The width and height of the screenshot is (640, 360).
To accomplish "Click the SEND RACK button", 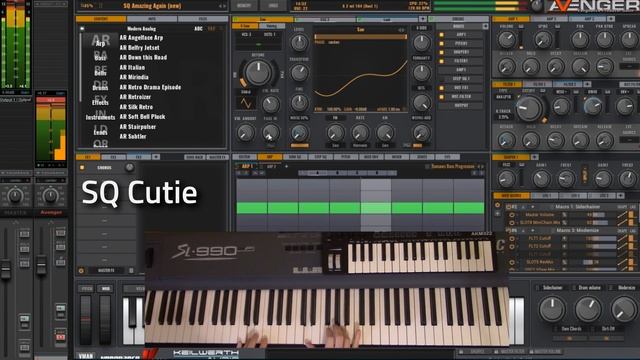I will click(194, 157).
